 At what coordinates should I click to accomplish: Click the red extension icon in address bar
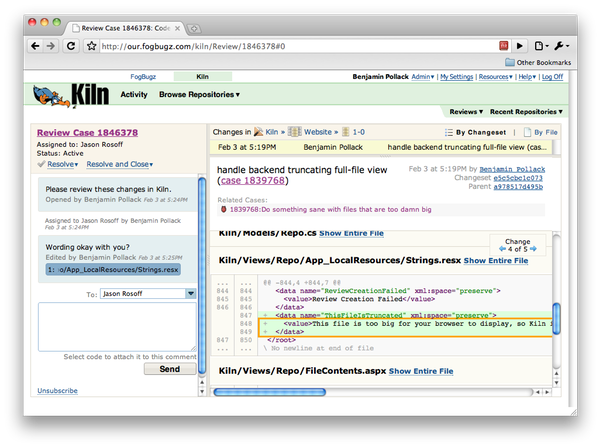pyautogui.click(x=504, y=46)
